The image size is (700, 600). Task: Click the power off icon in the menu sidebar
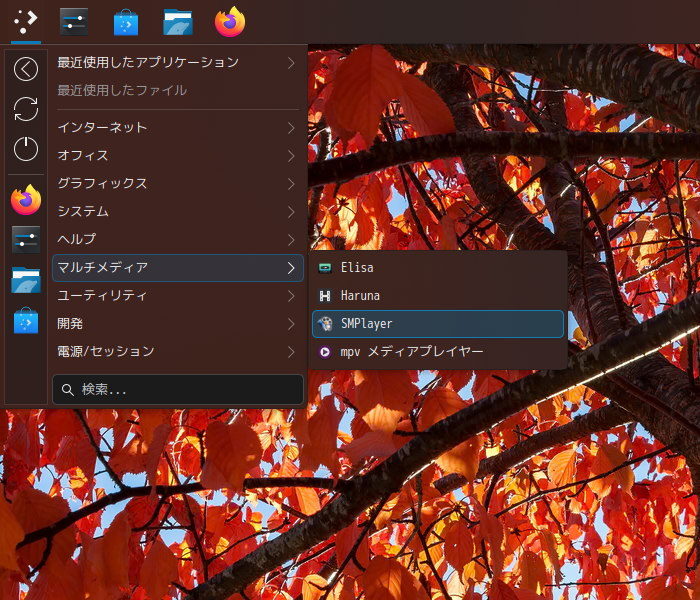(x=26, y=149)
